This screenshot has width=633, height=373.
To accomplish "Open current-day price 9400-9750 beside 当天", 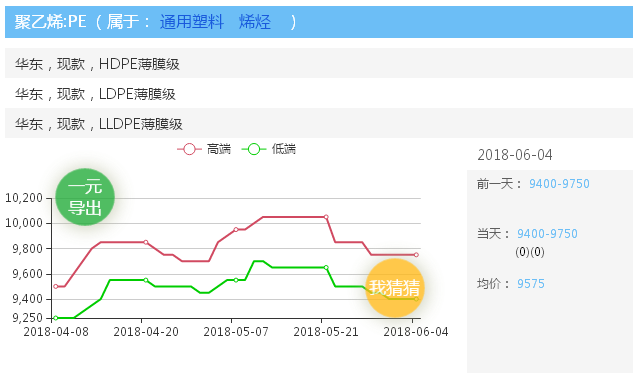I will (x=547, y=234).
